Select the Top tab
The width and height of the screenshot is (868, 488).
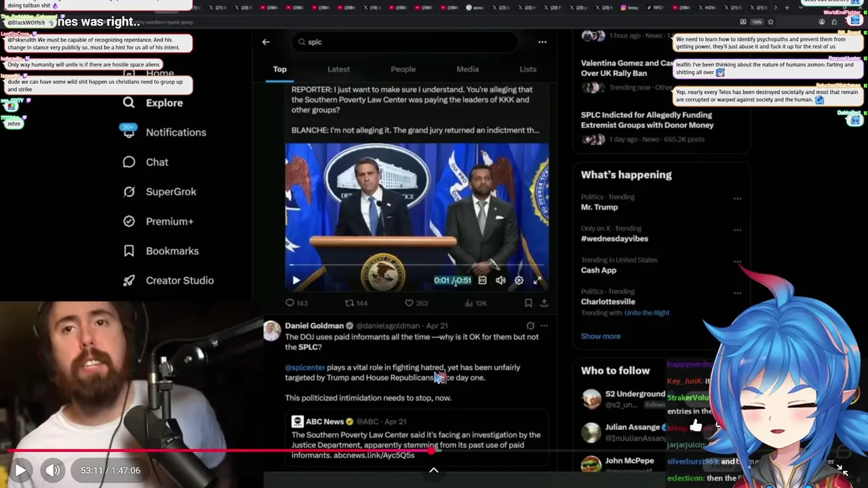[x=279, y=69]
